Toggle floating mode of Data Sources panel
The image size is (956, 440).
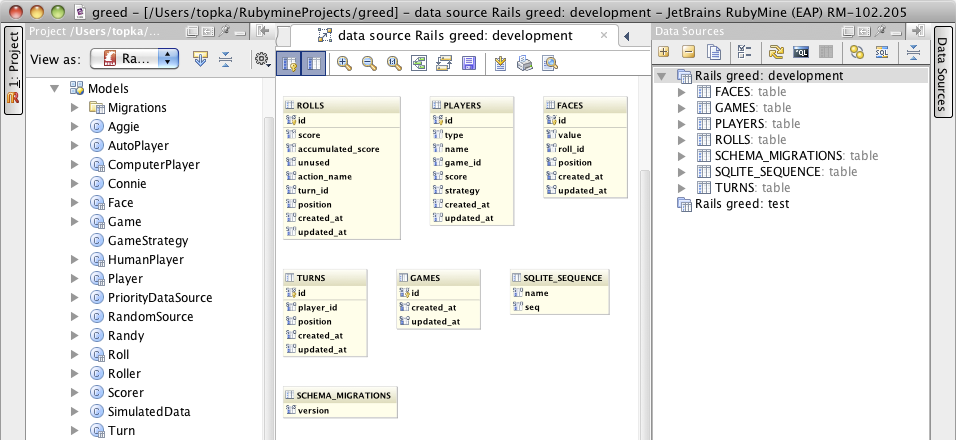(x=847, y=32)
